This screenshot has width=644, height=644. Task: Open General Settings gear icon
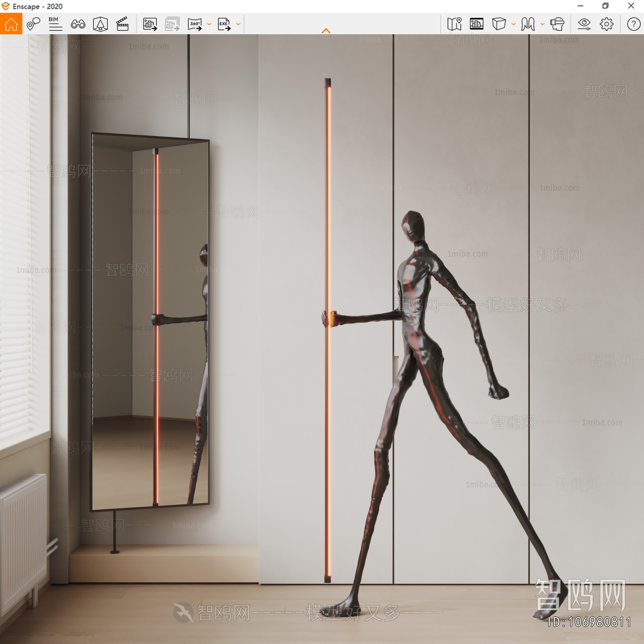(x=607, y=24)
